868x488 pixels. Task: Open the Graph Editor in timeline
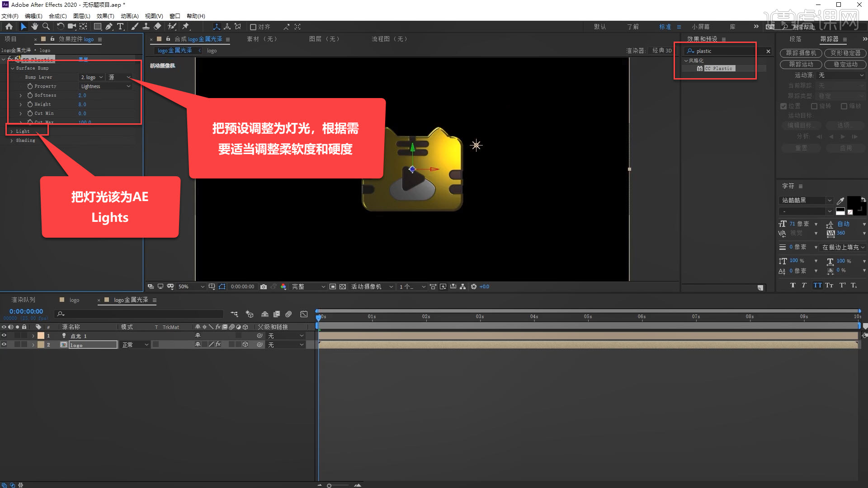click(x=304, y=314)
